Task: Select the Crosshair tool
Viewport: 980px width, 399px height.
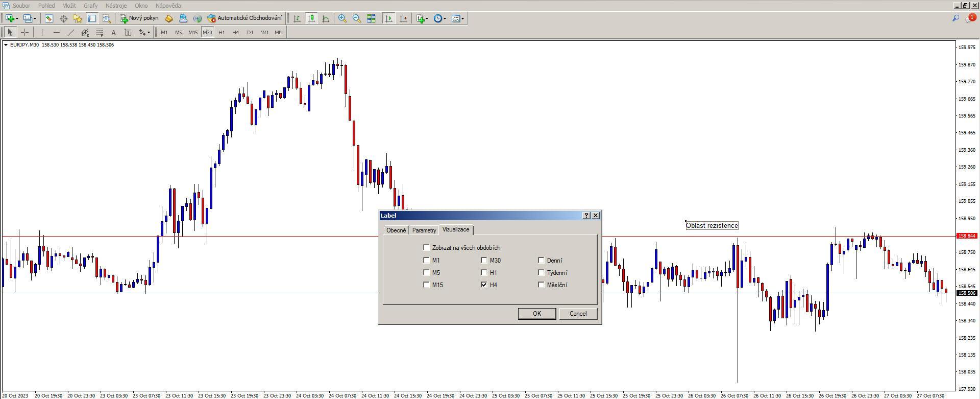Action: [24, 32]
